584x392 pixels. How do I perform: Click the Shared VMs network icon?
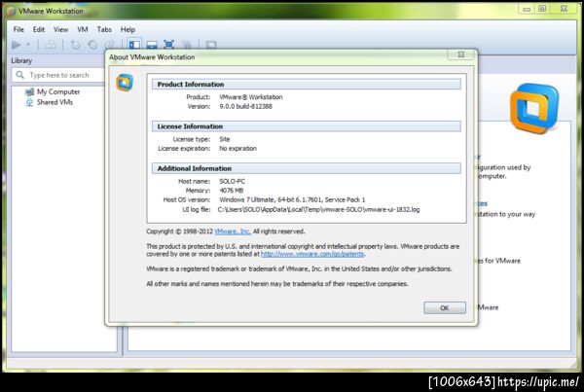coord(29,102)
